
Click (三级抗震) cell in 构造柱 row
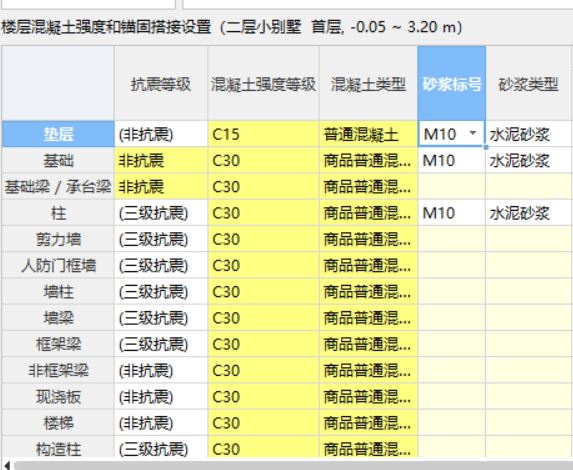tap(161, 447)
